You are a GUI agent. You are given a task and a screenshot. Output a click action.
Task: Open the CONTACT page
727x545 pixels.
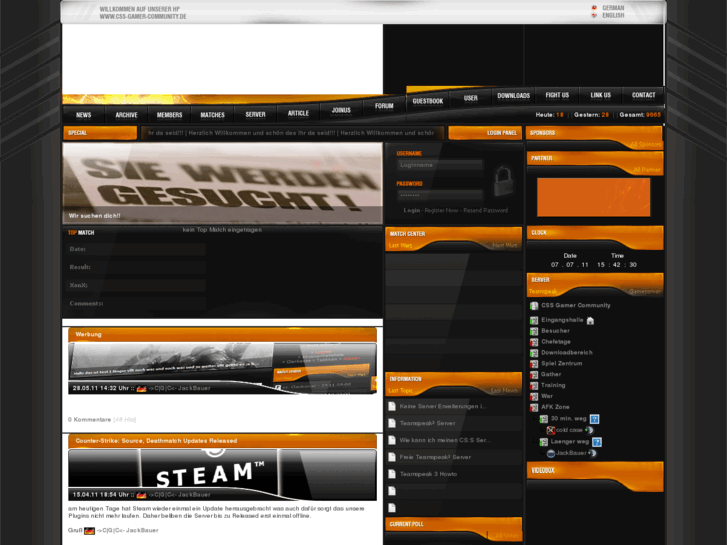[x=644, y=95]
